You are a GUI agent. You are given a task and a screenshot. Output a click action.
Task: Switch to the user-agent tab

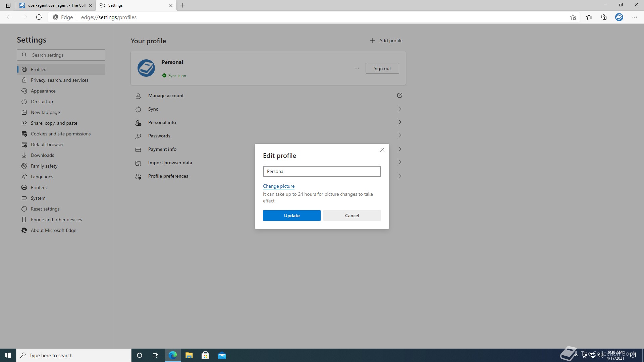pos(54,5)
